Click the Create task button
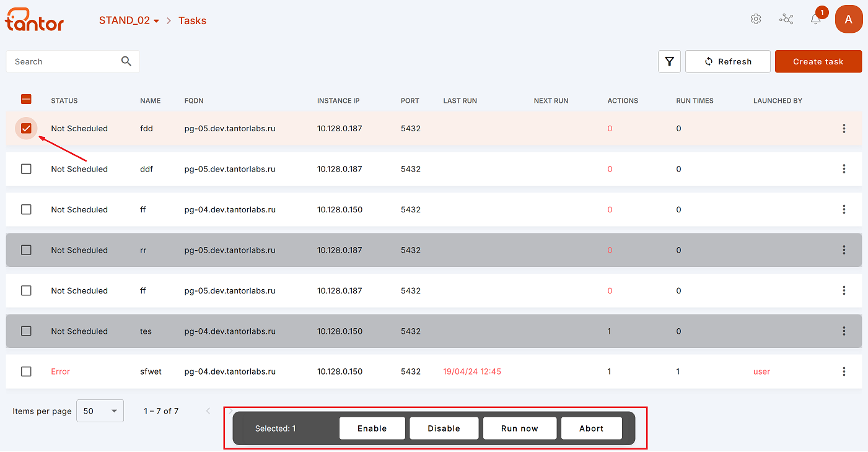868x452 pixels. [x=818, y=62]
